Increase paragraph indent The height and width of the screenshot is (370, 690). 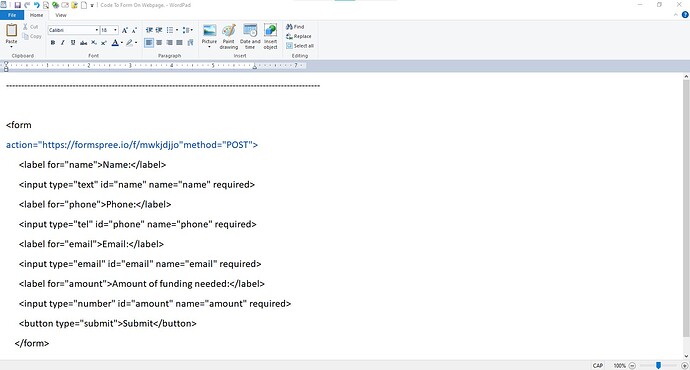tap(159, 30)
